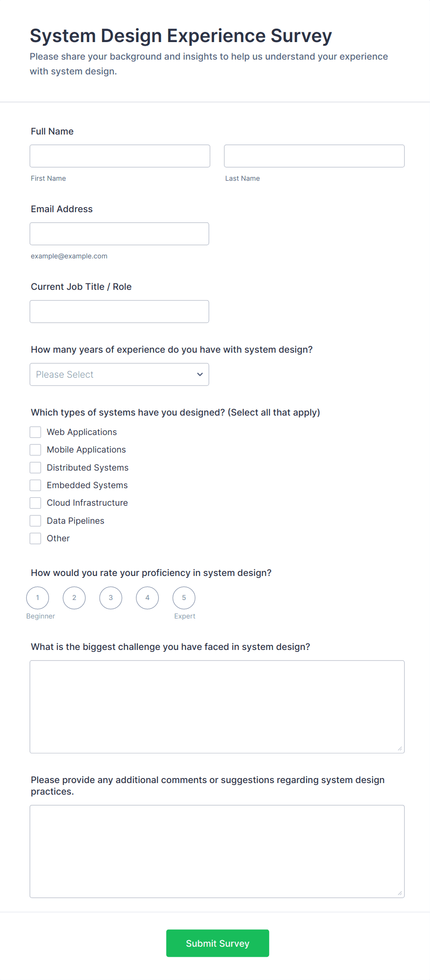Tick the Data Pipelines checkbox
Viewport: 430px width, 980px height.
coord(36,521)
